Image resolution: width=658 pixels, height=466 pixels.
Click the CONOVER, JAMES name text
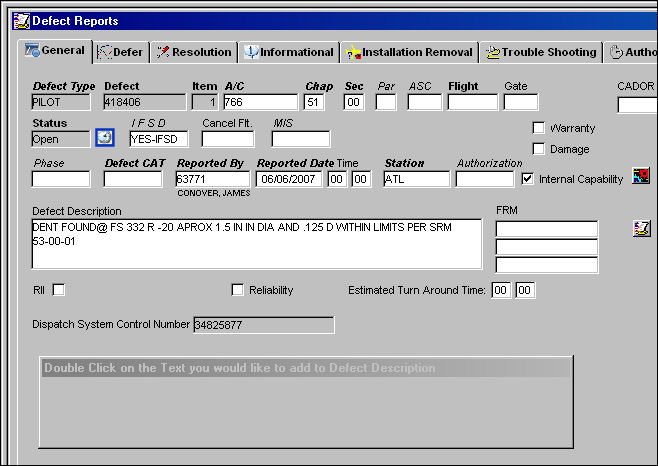pyautogui.click(x=214, y=193)
